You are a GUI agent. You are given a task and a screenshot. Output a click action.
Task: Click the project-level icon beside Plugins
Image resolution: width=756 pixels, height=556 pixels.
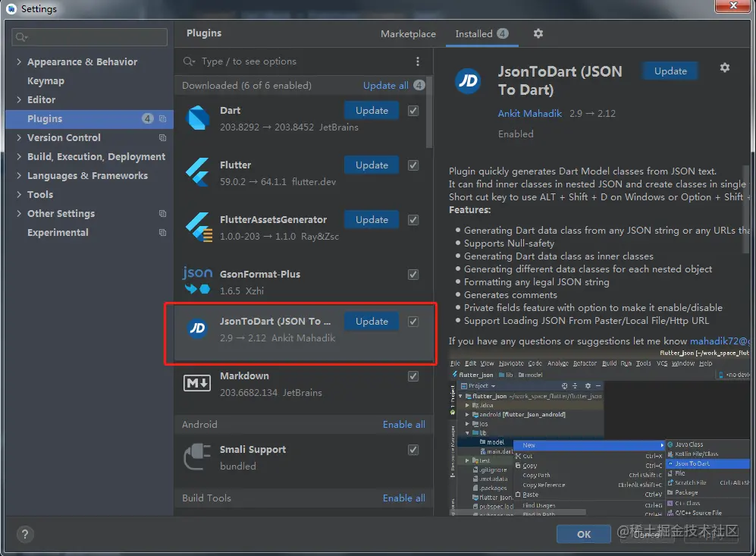(162, 118)
